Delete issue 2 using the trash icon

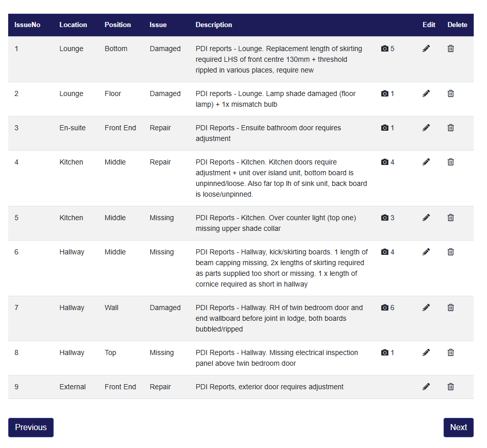pyautogui.click(x=451, y=93)
